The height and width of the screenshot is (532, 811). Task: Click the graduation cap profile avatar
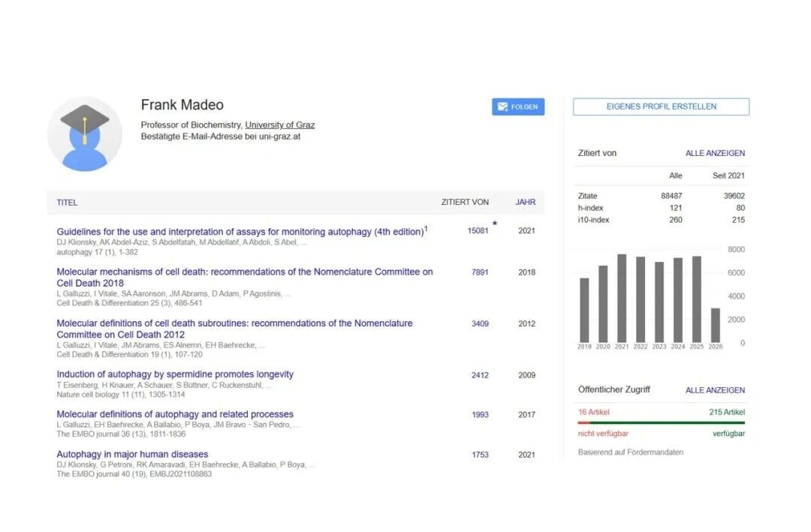[x=85, y=134]
